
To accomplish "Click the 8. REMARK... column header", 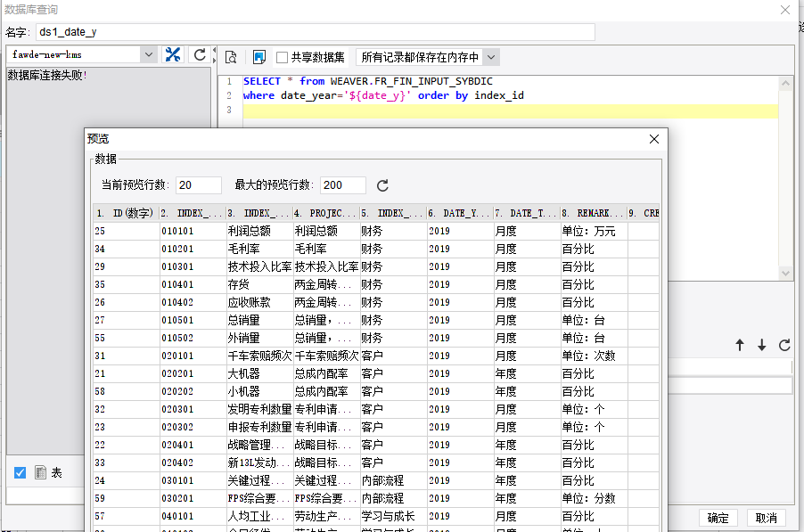I will 594,213.
